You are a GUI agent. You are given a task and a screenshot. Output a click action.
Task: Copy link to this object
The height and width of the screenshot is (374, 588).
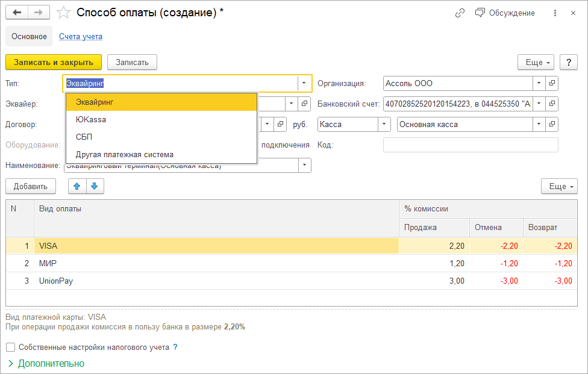pos(460,13)
